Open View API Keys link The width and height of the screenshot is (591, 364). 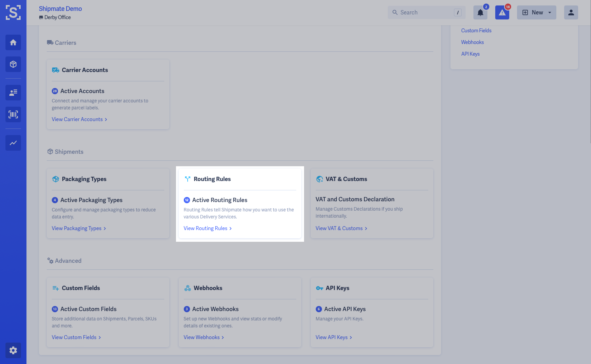[x=334, y=338]
